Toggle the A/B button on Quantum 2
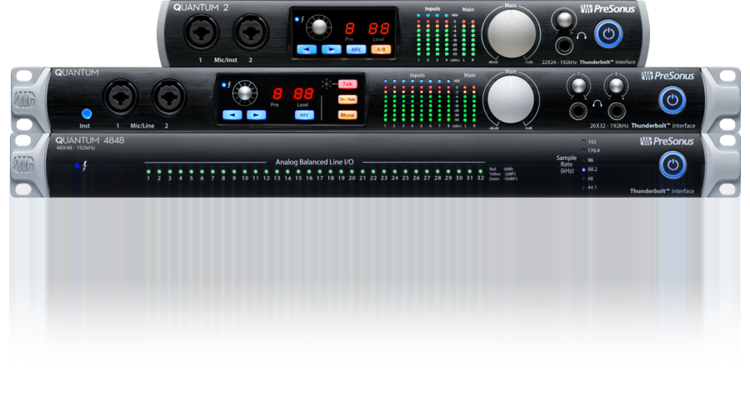Viewport: 750px width, 401px height. (381, 48)
